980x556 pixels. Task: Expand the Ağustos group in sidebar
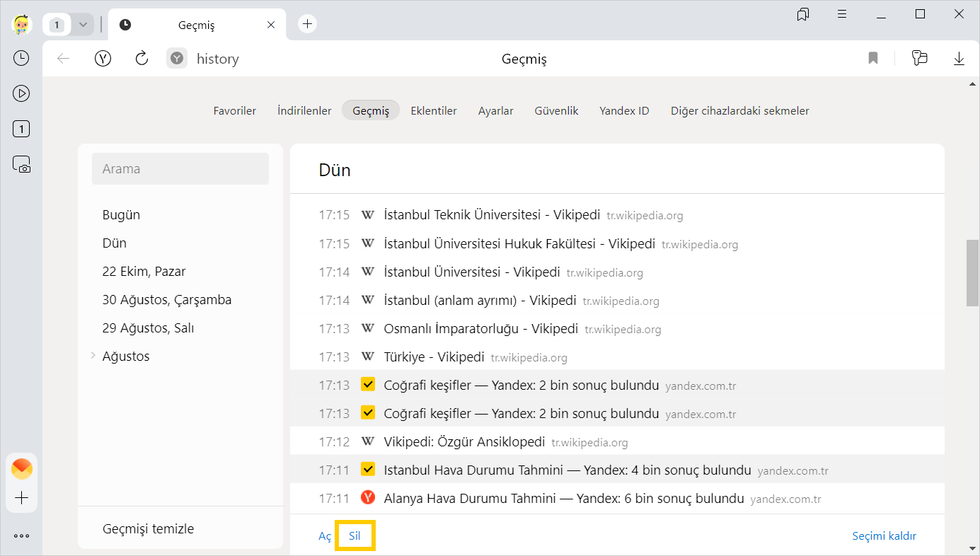click(x=93, y=356)
